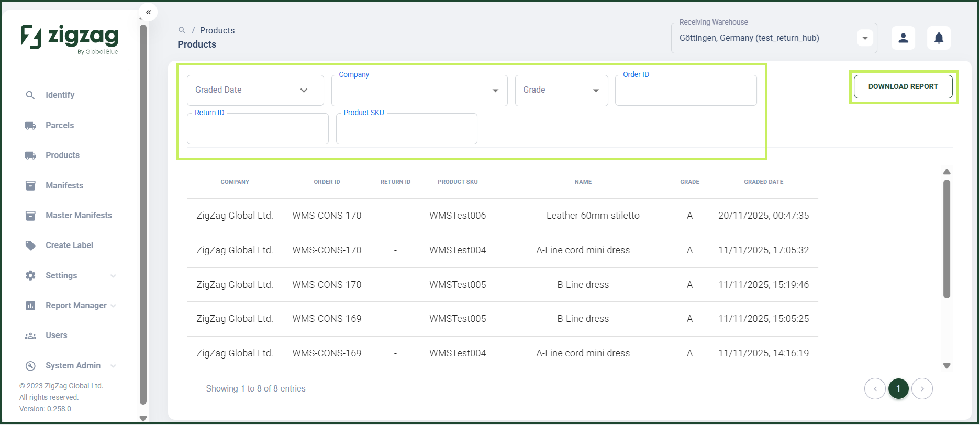The width and height of the screenshot is (980, 425).
Task: Click scrollbar down arrow of table
Action: [x=946, y=366]
